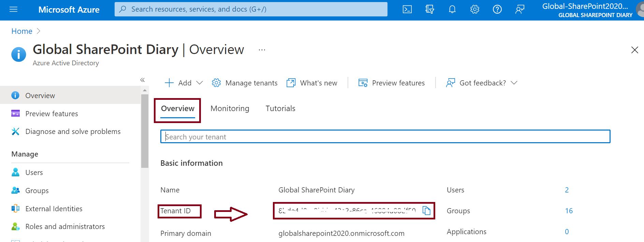Click the Global SharePoint Diary name value

click(317, 190)
